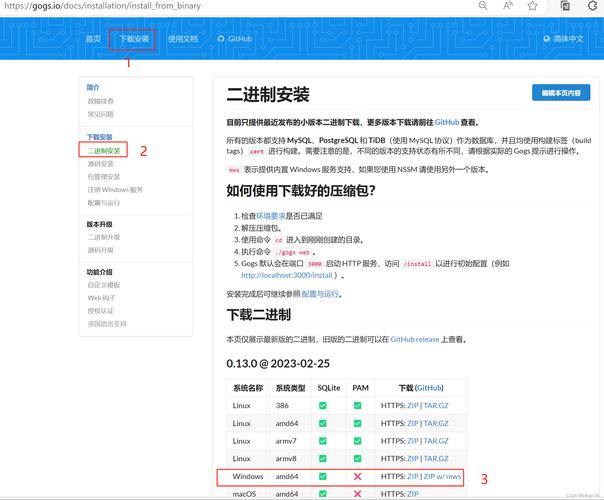The width and height of the screenshot is (604, 500).
Task: Click the GitHub octocat icon in navbar
Action: point(221,39)
